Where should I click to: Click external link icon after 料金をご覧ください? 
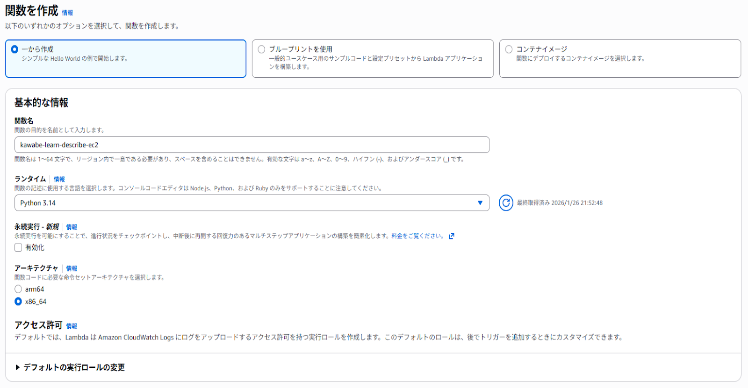pos(451,236)
